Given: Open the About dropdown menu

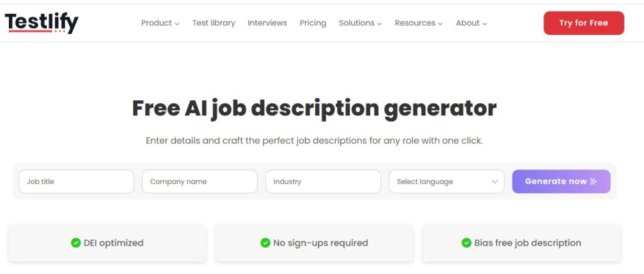Looking at the screenshot, I should pyautogui.click(x=471, y=23).
